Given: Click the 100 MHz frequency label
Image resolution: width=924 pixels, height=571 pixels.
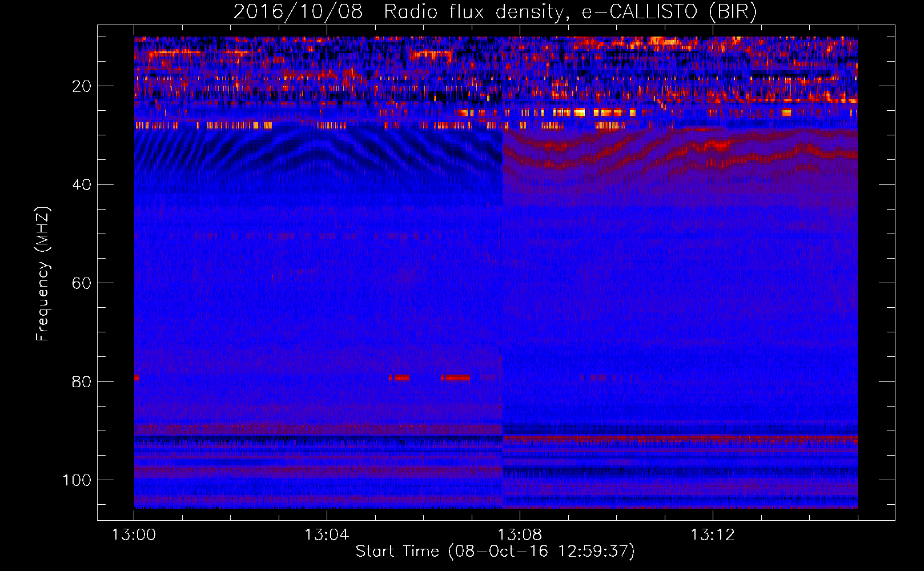Looking at the screenshot, I should click(77, 480).
